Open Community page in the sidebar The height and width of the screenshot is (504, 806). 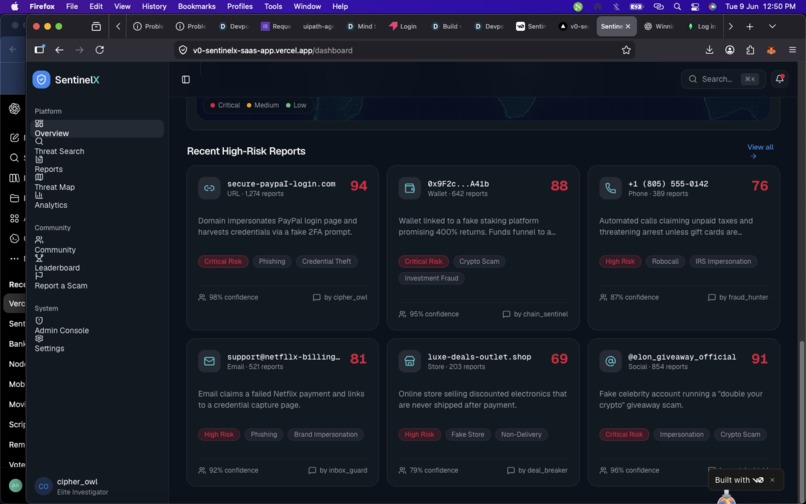[96, 245]
